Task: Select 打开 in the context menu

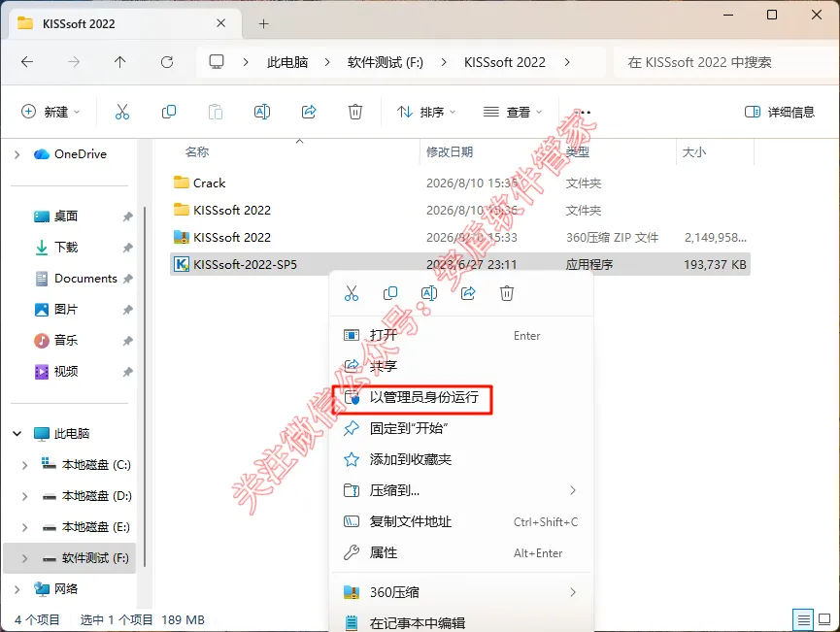Action: pos(462,335)
